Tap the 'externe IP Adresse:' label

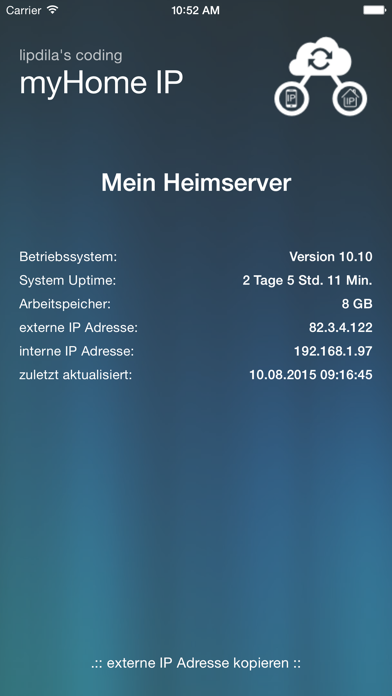coord(79,328)
